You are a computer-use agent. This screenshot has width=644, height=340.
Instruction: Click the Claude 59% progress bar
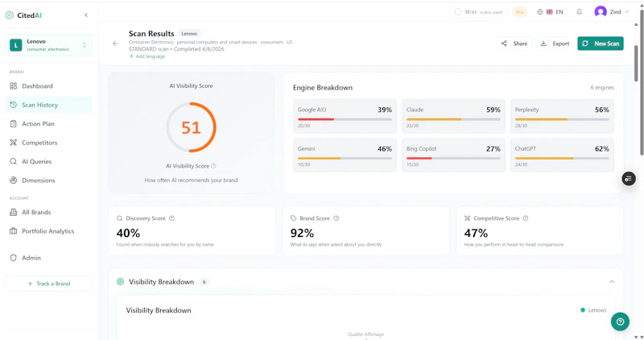coord(453,119)
